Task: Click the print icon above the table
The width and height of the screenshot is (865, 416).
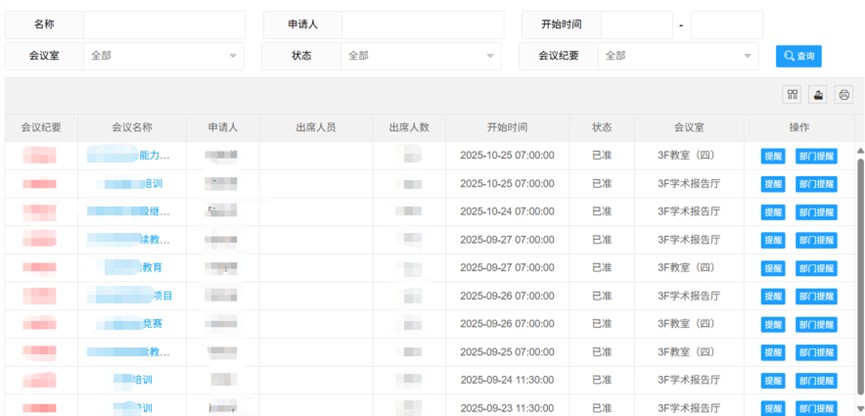Action: 844,95
